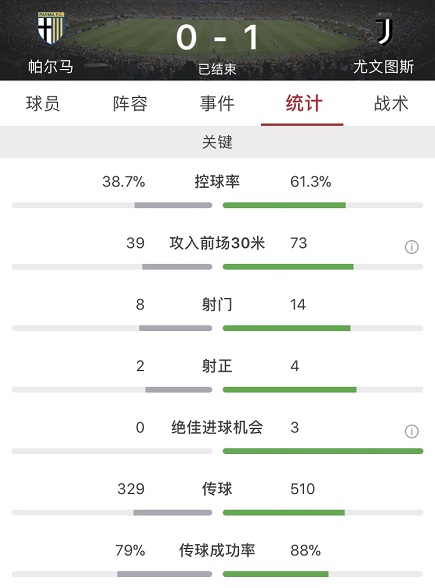The height and width of the screenshot is (588, 435).
Task: Open the 事件 tab
Action: pyautogui.click(x=217, y=104)
